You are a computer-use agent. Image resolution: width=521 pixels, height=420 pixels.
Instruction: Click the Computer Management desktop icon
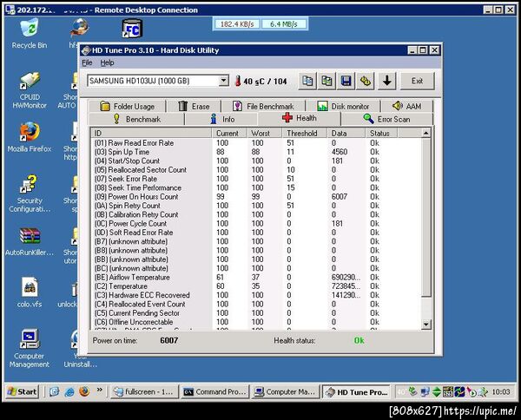point(30,349)
